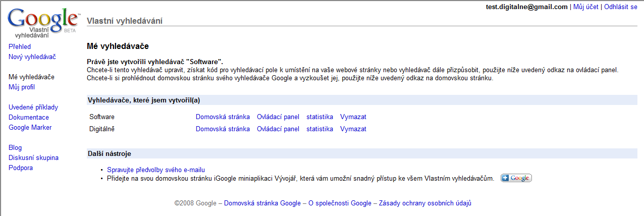
Task: Open O společnosti Google footer link
Action: point(340,203)
